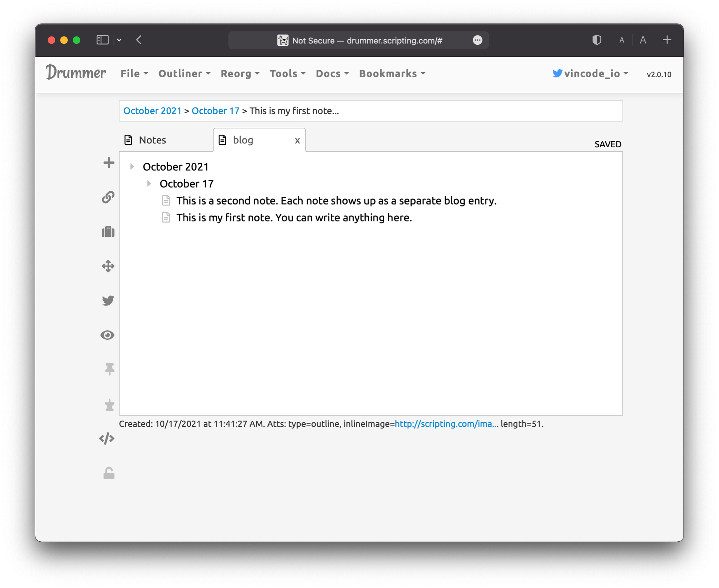Click the Created date status text
This screenshot has width=719, height=588.
[192, 424]
